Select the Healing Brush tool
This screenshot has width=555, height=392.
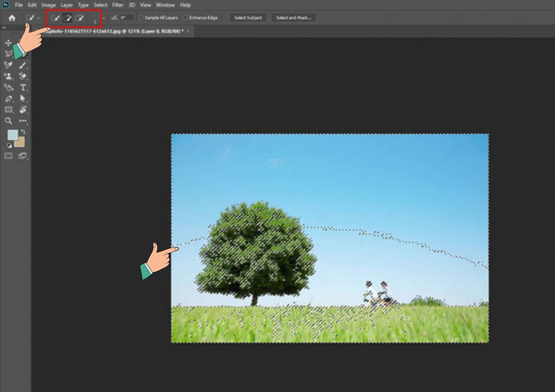click(x=8, y=65)
